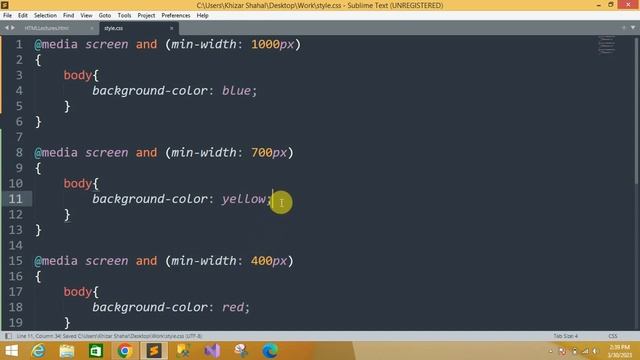
Task: Open the Goto menu
Action: tap(105, 16)
